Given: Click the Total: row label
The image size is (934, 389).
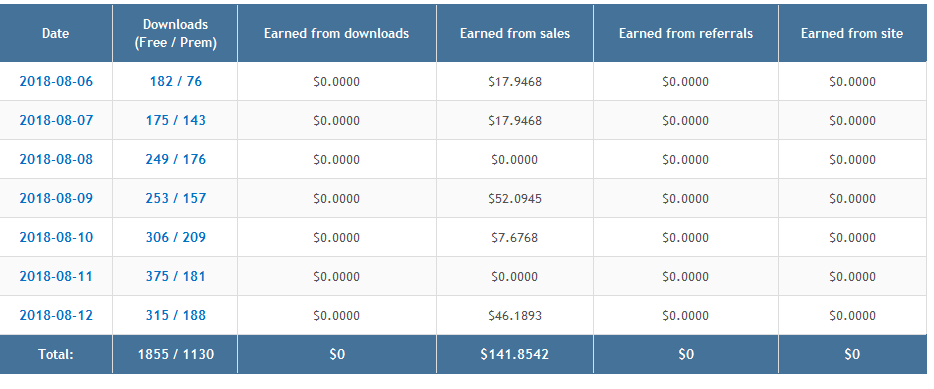Looking at the screenshot, I should point(56,354).
